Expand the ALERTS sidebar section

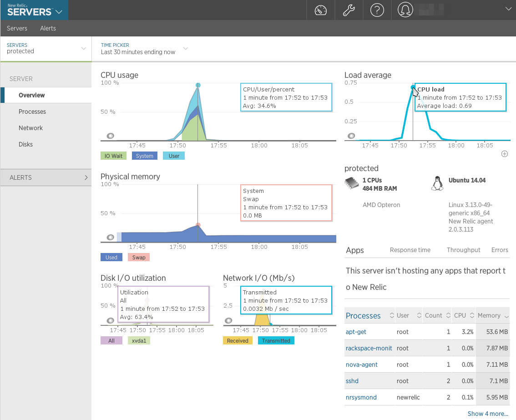pyautogui.click(x=46, y=177)
